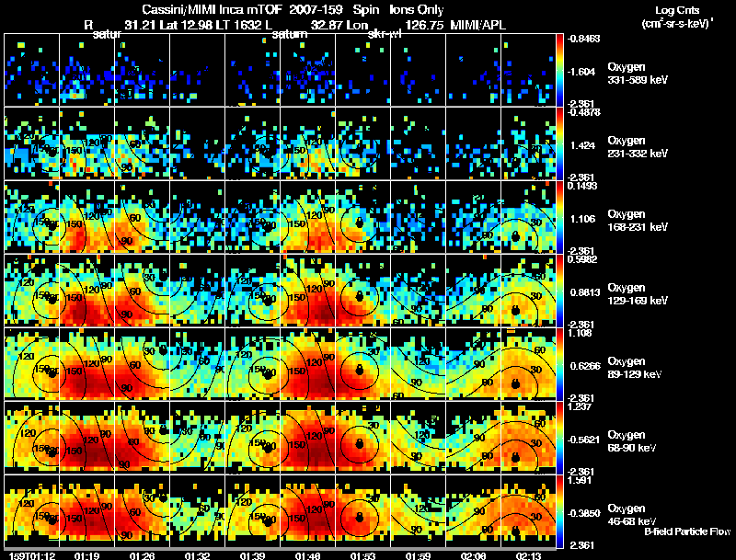
Task: Click the 1.591 color scale value
Action: (x=581, y=480)
